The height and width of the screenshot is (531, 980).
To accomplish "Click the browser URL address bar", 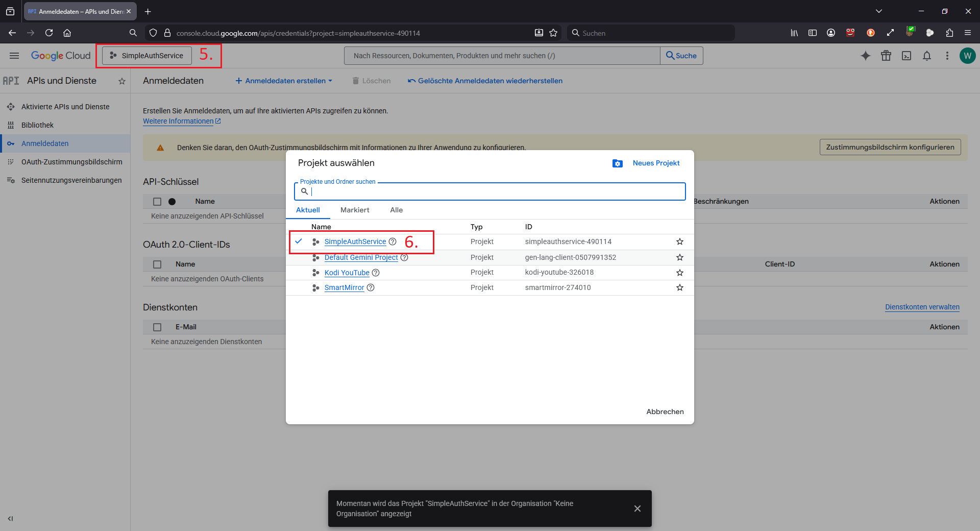I will [x=352, y=33].
